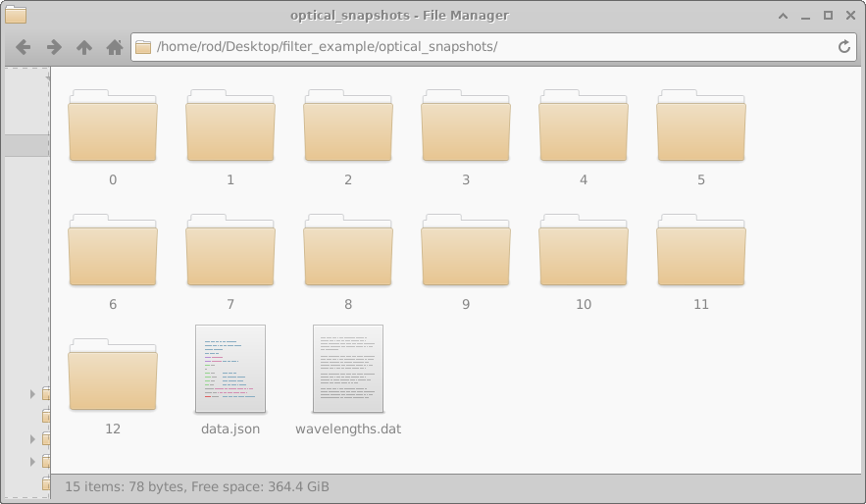Screen dimensions: 866x504
Task: Select folder 0
Action: [x=113, y=126]
